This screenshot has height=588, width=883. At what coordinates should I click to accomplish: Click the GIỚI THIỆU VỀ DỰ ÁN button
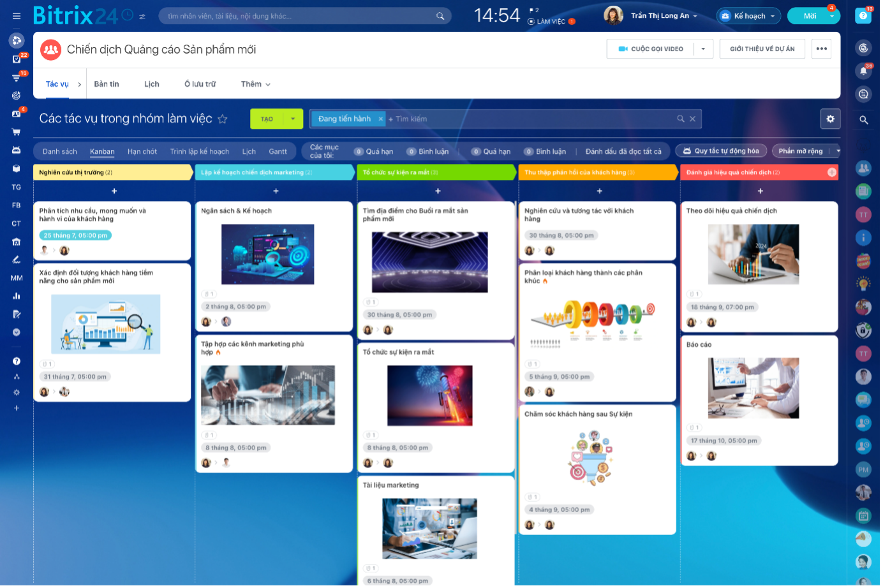click(762, 49)
